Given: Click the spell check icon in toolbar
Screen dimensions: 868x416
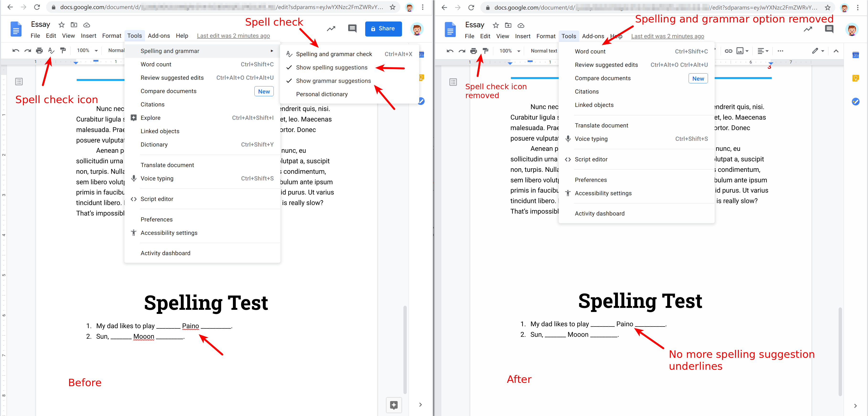Looking at the screenshot, I should tap(50, 50).
